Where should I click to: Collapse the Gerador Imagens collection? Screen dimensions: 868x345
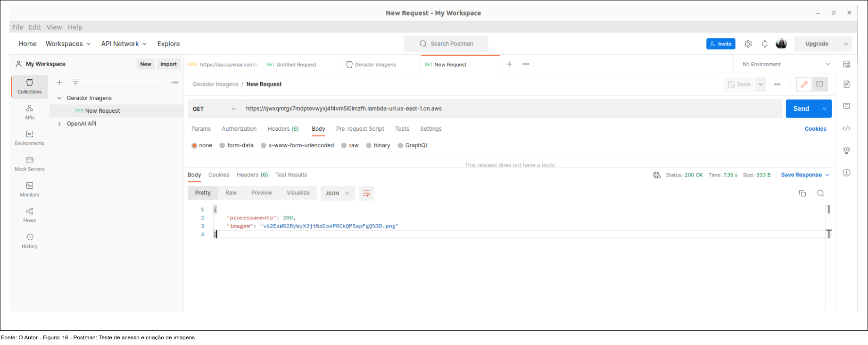tap(59, 98)
